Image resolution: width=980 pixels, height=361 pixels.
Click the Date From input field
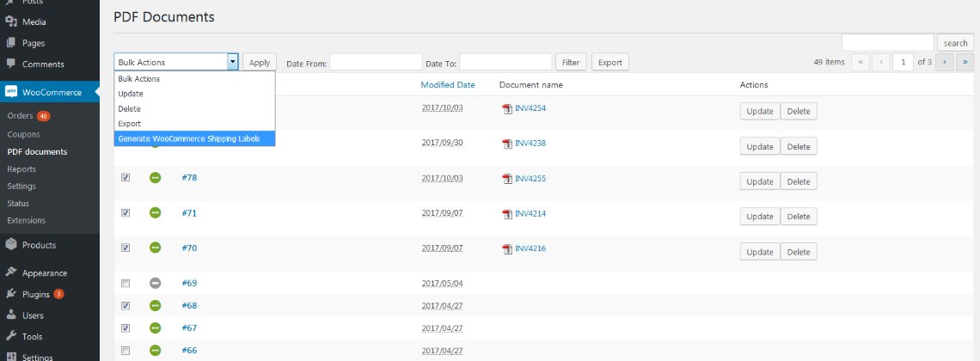pos(376,62)
